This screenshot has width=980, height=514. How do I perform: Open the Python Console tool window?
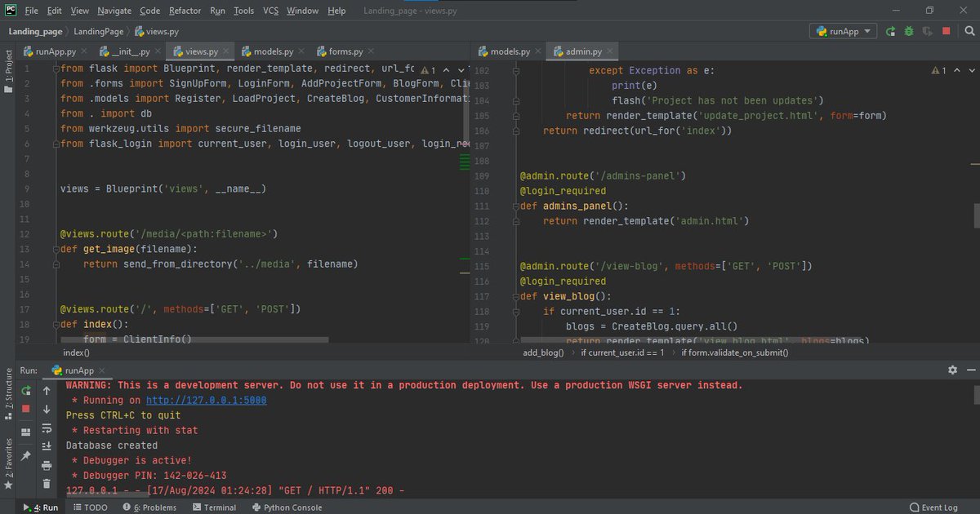coord(287,507)
